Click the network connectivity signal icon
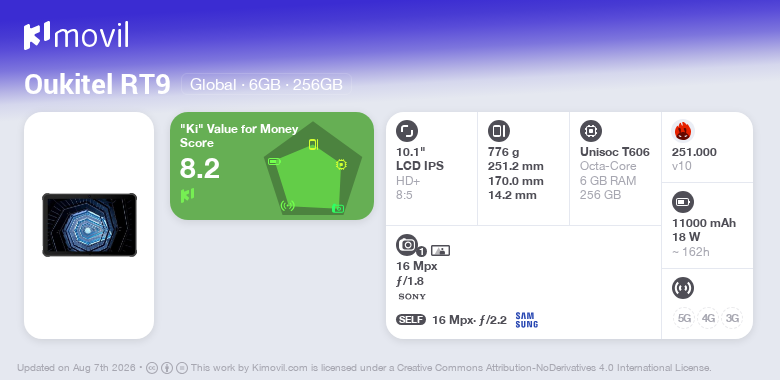 [x=683, y=288]
